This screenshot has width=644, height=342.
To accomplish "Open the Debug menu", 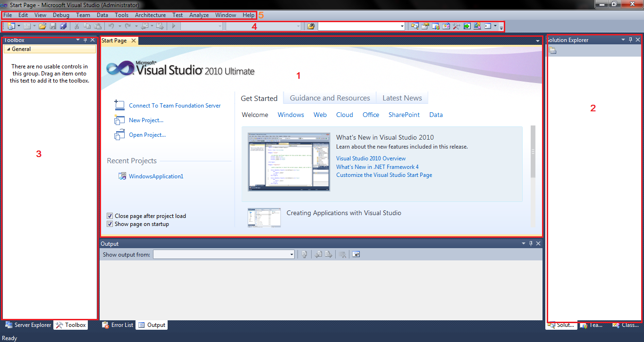I will coord(61,15).
